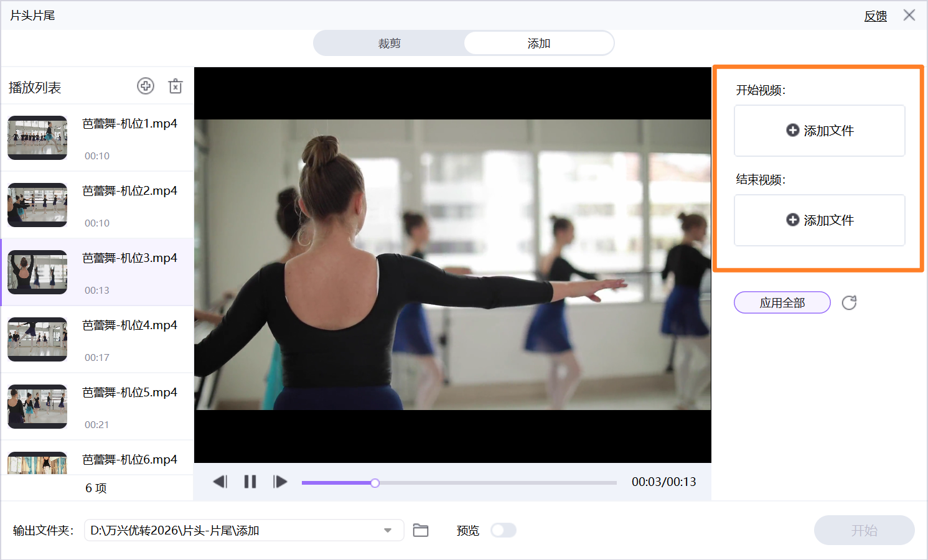Add a file under 开始视频
Screen dimensions: 928x560
click(x=819, y=131)
